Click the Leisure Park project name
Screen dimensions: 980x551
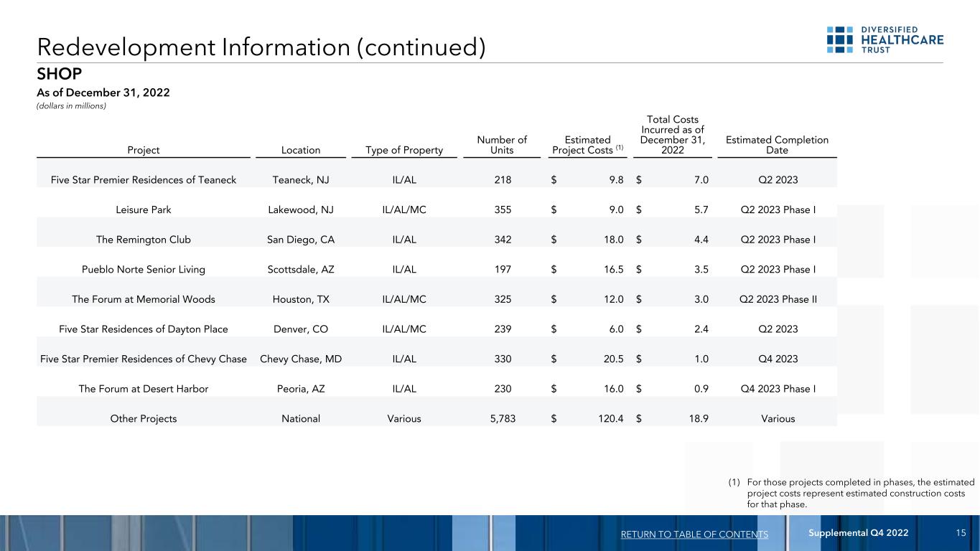coord(144,210)
